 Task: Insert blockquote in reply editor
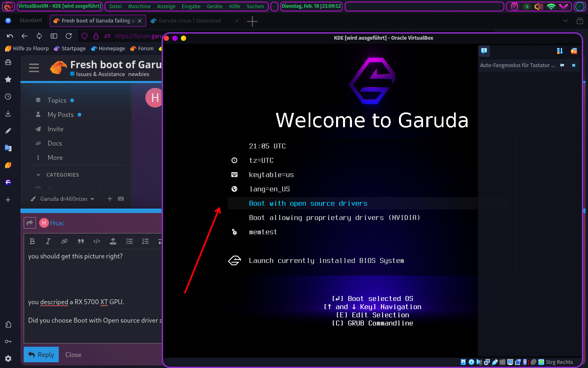[x=81, y=241]
